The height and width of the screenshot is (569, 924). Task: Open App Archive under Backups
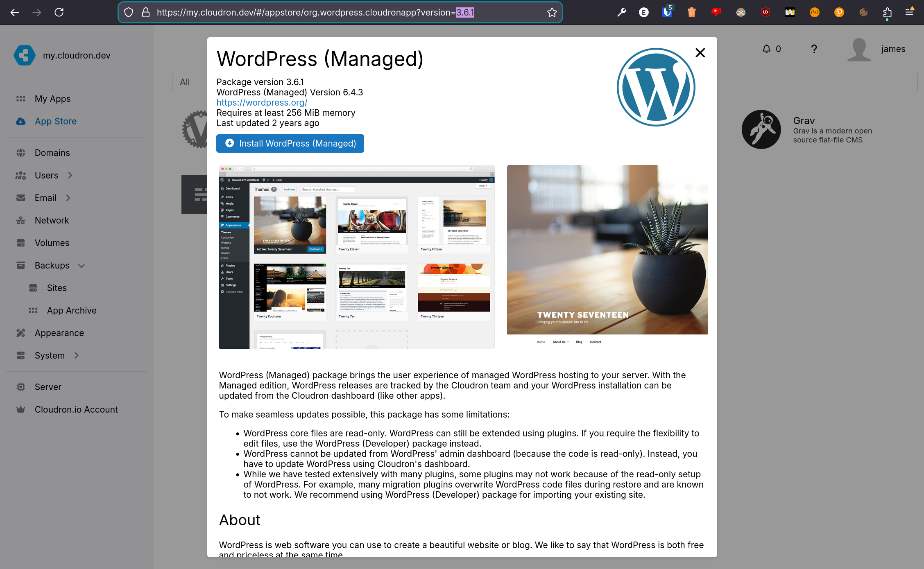pyautogui.click(x=72, y=310)
